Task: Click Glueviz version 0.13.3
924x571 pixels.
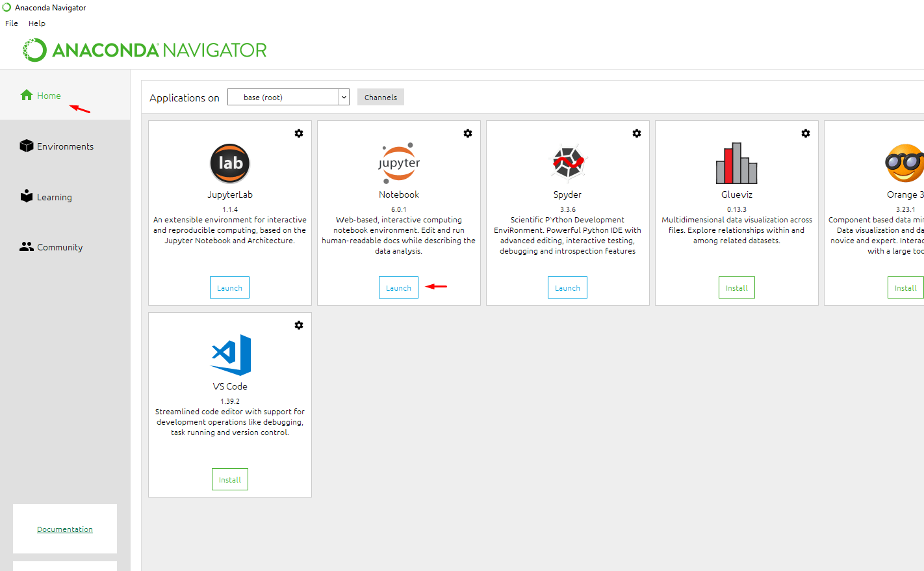Action: [737, 209]
